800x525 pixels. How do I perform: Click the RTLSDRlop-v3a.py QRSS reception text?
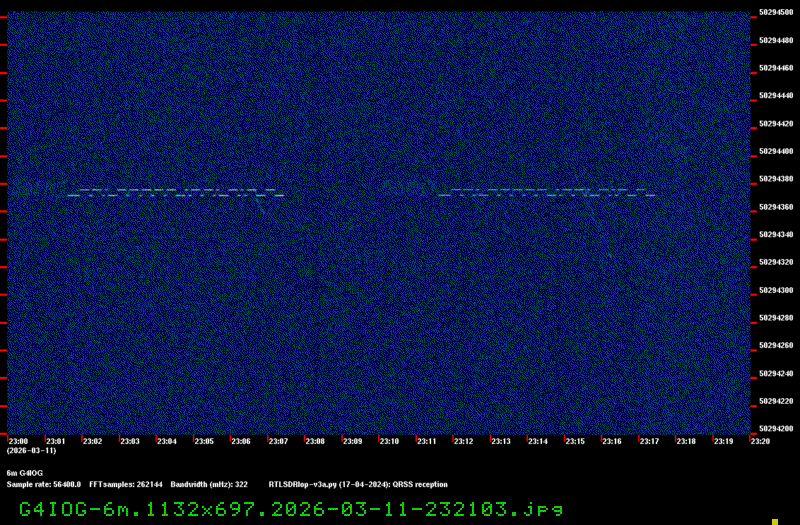click(x=358, y=485)
